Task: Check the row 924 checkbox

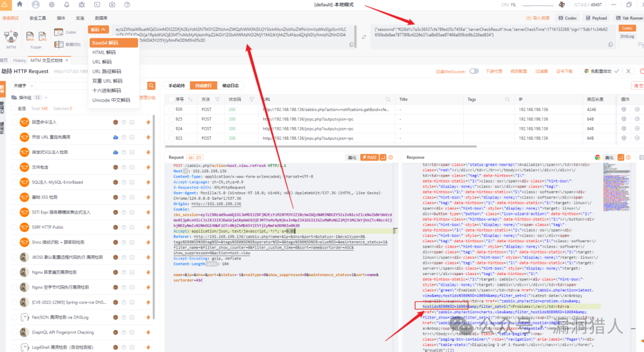Action: 171,128
